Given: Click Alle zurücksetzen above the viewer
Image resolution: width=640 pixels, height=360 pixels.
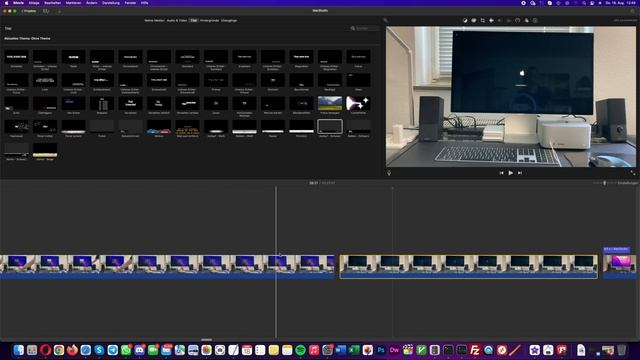Looking at the screenshot, I should coord(625,20).
